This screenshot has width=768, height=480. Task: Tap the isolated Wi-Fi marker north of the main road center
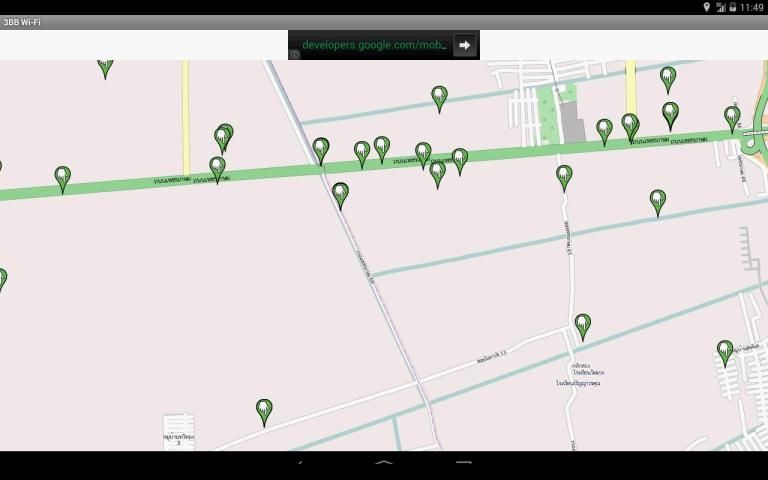(439, 97)
